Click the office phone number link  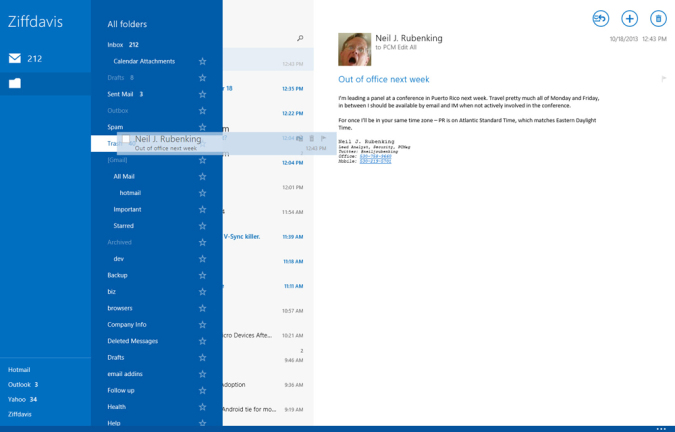[x=375, y=157]
